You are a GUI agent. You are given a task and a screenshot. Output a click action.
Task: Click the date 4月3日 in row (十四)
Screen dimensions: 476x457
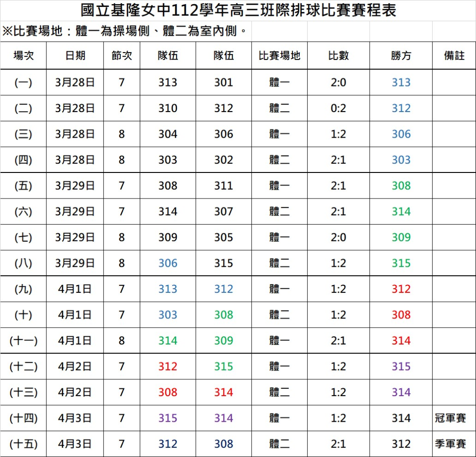75,418
